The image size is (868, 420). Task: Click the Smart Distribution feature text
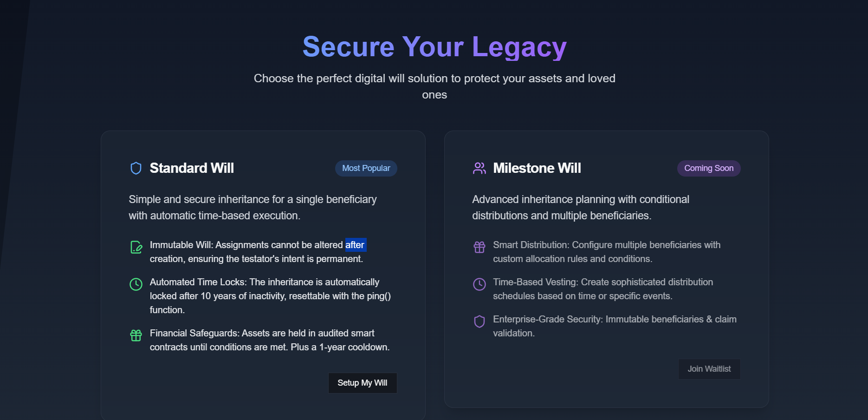(607, 252)
